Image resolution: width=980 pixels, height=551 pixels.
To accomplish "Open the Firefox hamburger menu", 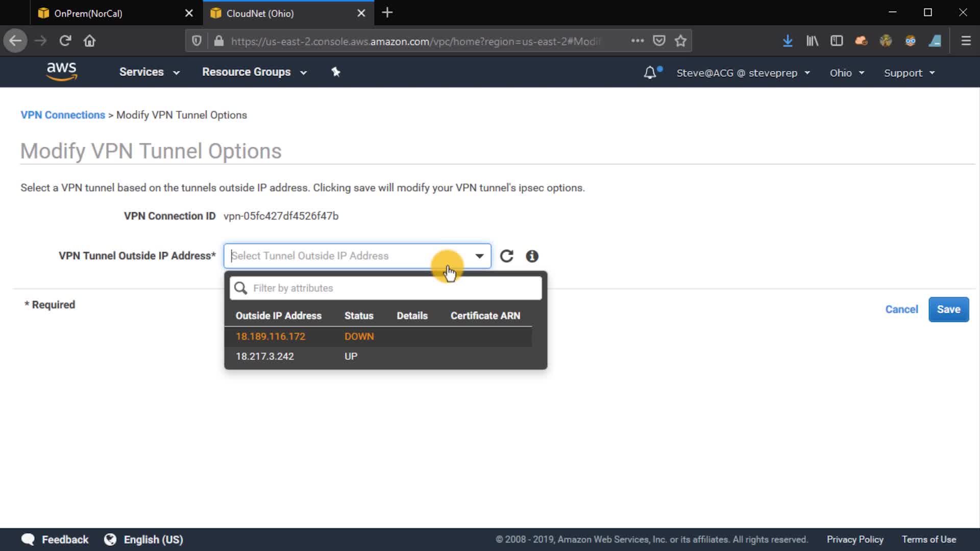I will coord(966,41).
